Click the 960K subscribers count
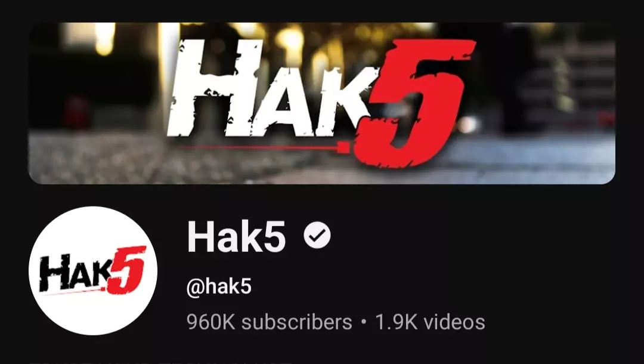This screenshot has width=644, height=364. point(269,322)
